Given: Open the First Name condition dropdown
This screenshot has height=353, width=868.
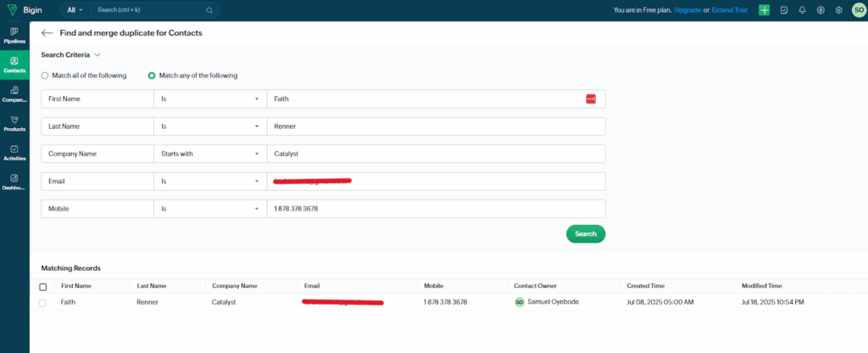Looking at the screenshot, I should 209,99.
